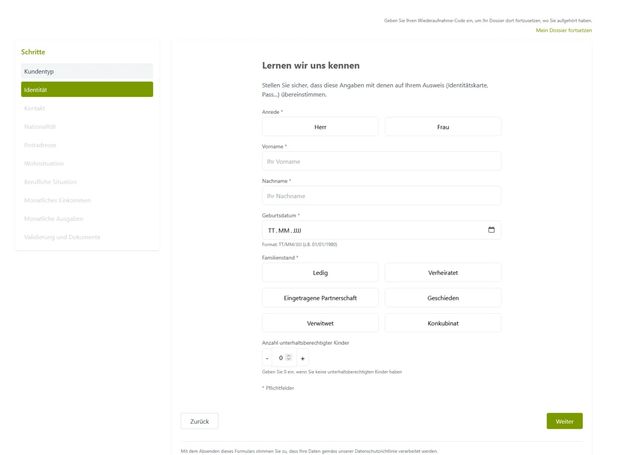Viewport: 640px width, 455px height.
Task: Click the 'Lernen wir uns kennen' heading
Action: (x=311, y=65)
